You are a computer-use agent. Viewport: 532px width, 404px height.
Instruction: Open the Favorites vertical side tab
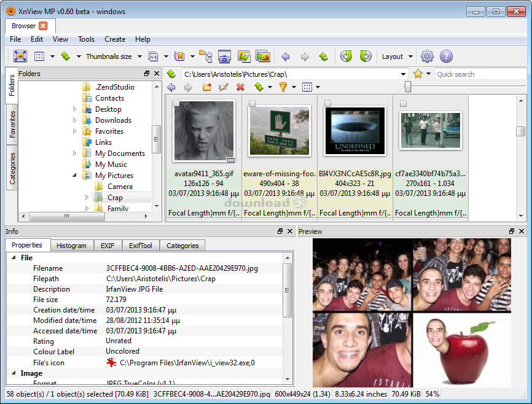click(12, 125)
